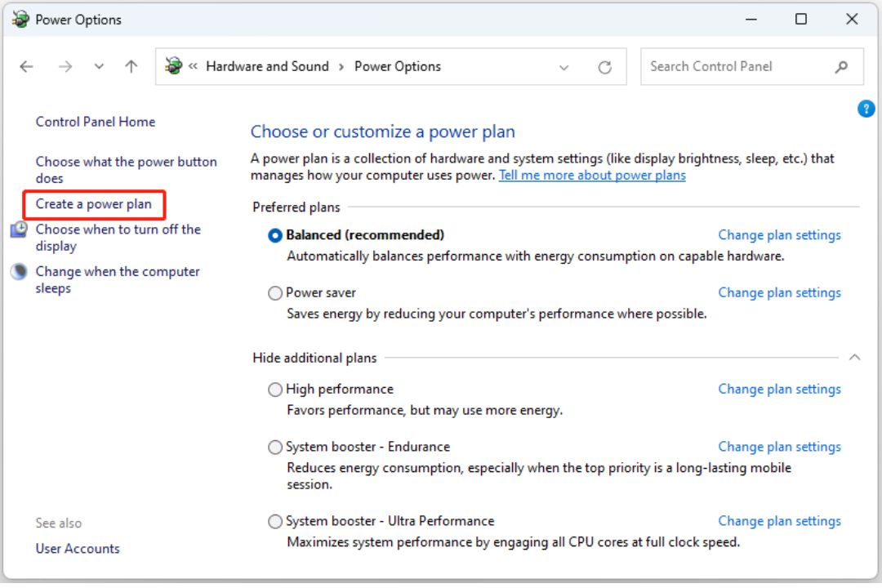This screenshot has height=588, width=882.
Task: Choose the System booster - Endurance plan
Action: (275, 447)
